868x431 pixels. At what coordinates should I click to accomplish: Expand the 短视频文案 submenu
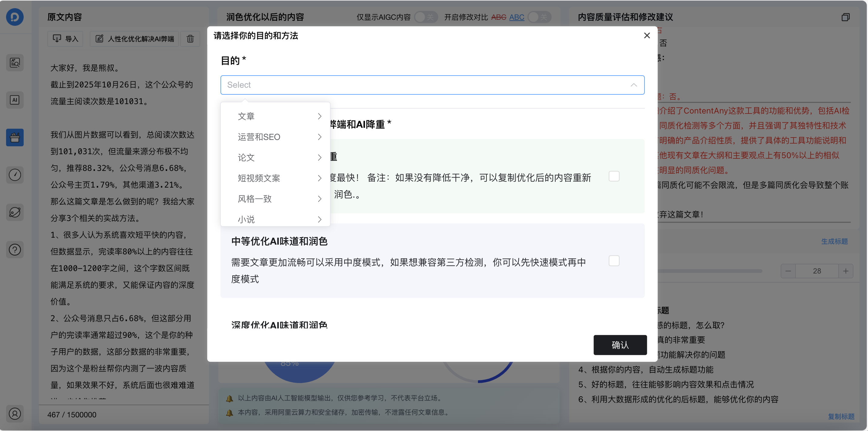click(259, 178)
